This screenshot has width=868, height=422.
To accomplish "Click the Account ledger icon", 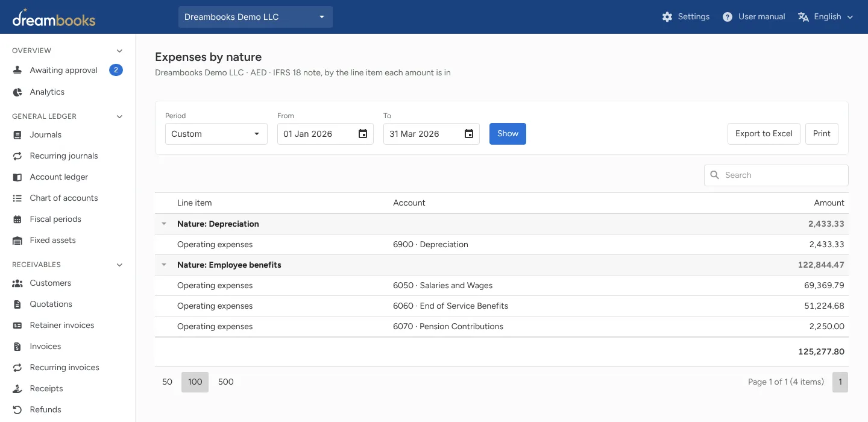I will pyautogui.click(x=17, y=177).
